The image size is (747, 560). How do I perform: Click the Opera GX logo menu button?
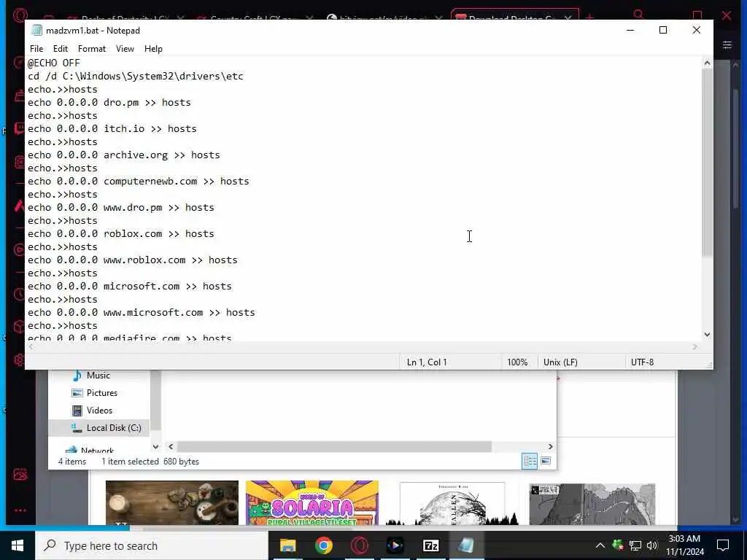click(18, 15)
